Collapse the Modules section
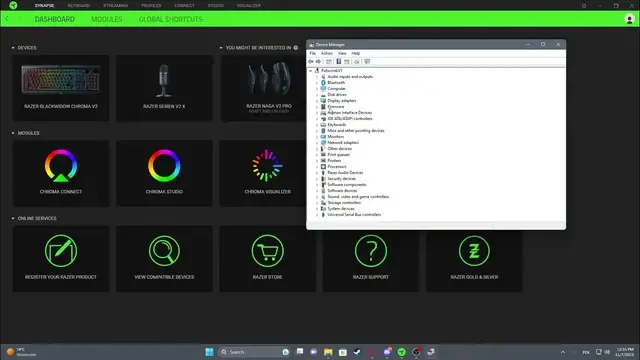640x360 pixels. 13,133
